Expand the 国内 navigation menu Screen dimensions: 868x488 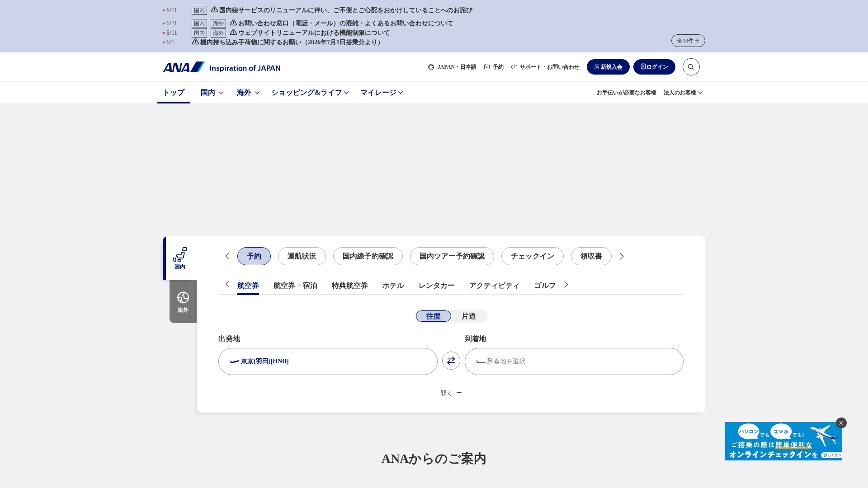point(212,93)
